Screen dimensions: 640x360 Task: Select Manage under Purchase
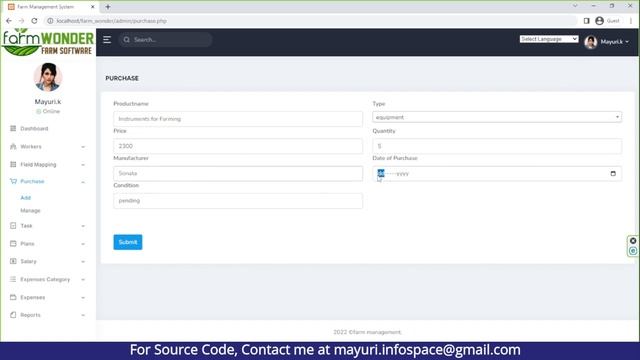[31, 211]
